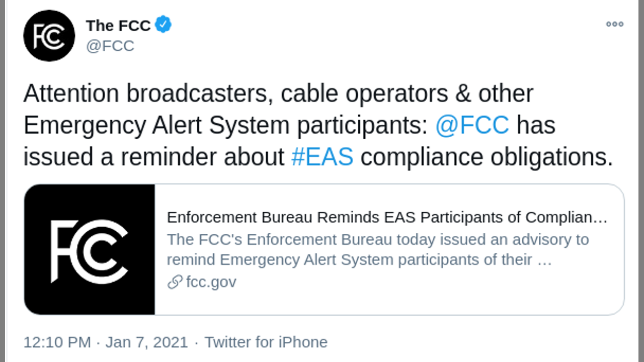This screenshot has width=644, height=362.
Task: Open the tweet's three-dot more menu
Action: pos(614,24)
